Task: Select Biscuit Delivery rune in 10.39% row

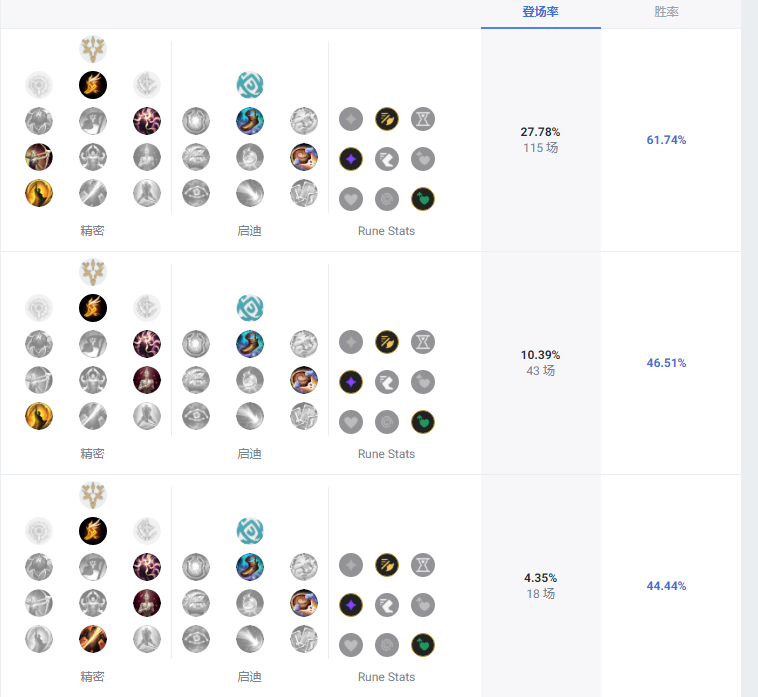Action: click(x=304, y=380)
